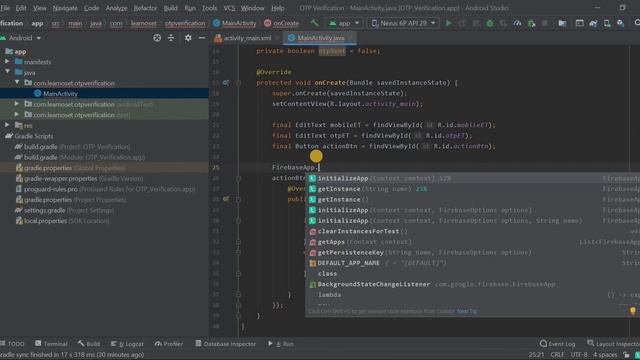Click Attach Debugger to Android Process icon
This screenshot has width=640, height=360.
(x=531, y=23)
